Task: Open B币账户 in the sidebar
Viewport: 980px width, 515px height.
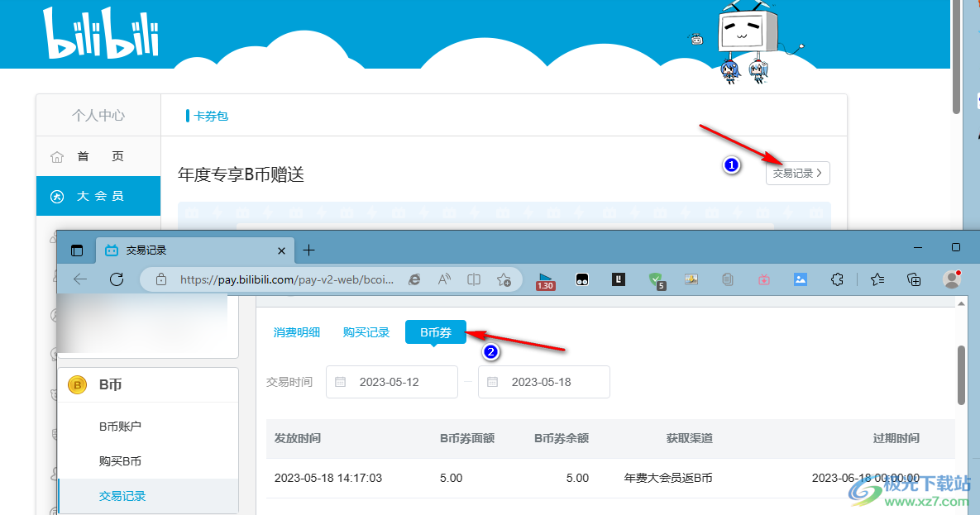Action: [x=120, y=427]
